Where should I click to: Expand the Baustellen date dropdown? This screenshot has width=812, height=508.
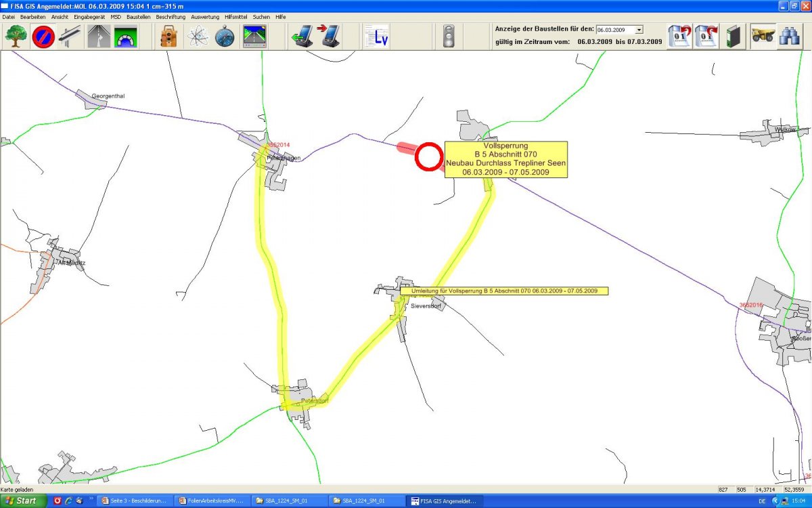[x=639, y=30]
